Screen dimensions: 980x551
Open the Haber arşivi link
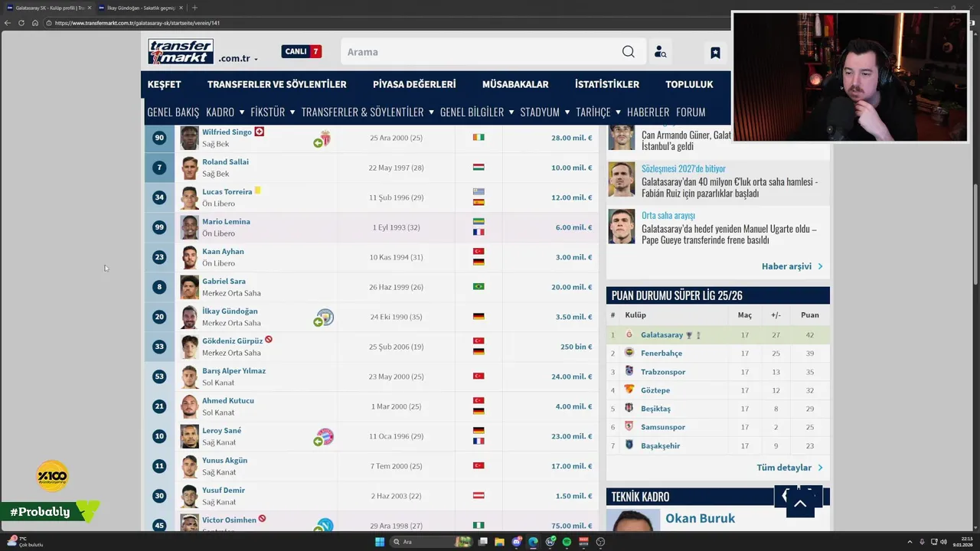(792, 266)
